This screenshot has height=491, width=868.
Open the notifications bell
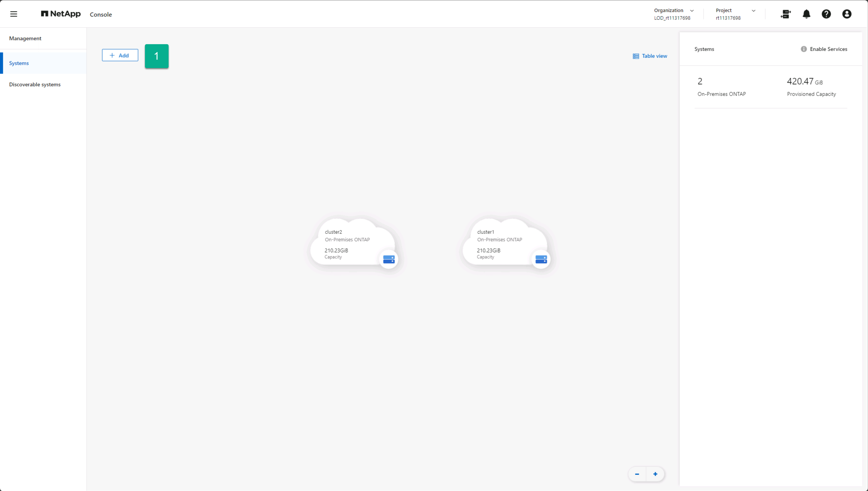(x=806, y=14)
